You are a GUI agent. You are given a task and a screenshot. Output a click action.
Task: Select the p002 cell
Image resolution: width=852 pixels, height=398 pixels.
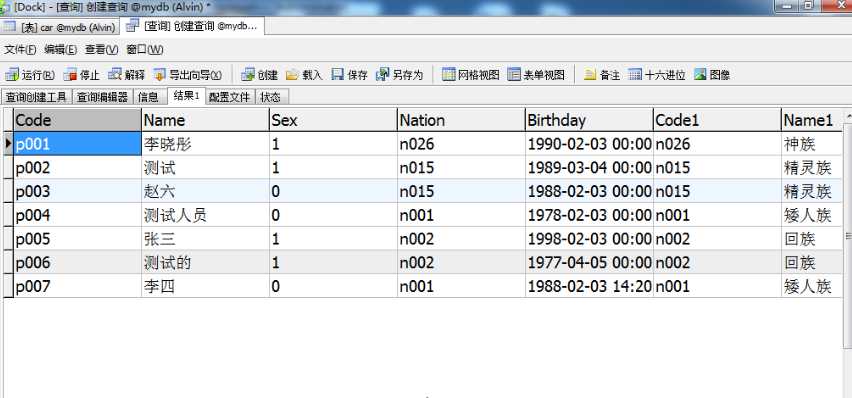click(77, 167)
